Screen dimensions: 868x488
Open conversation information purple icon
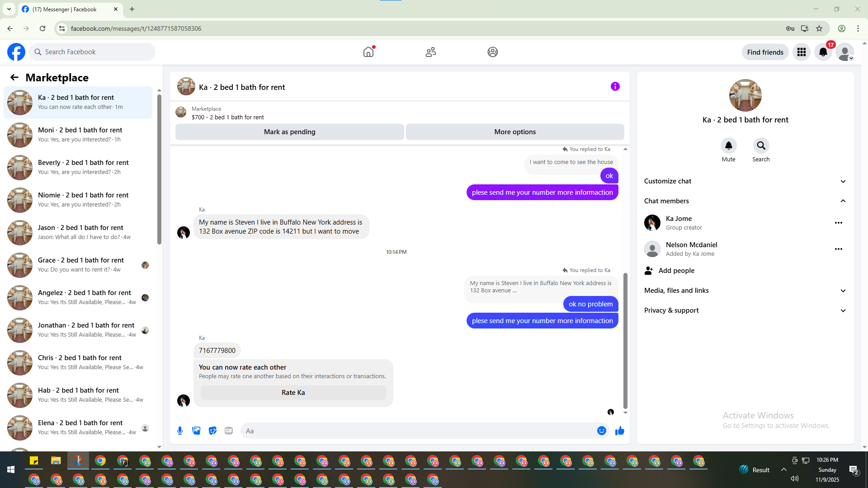(615, 86)
